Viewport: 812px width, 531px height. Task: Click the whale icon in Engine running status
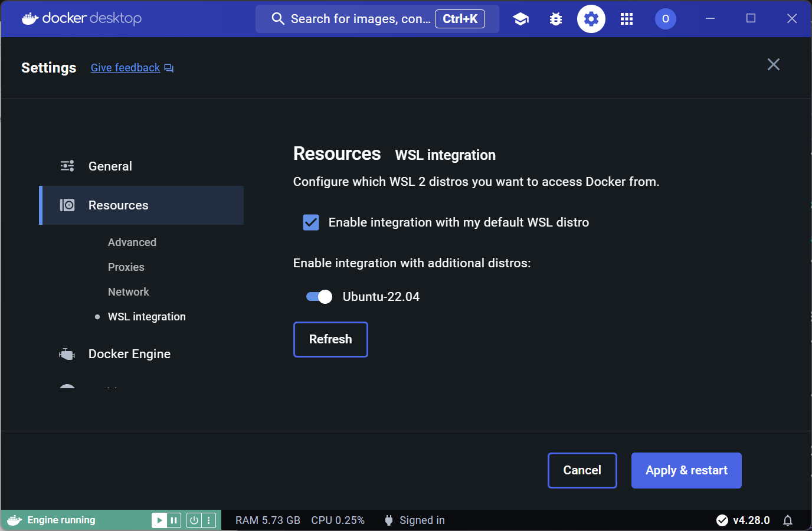(x=15, y=520)
